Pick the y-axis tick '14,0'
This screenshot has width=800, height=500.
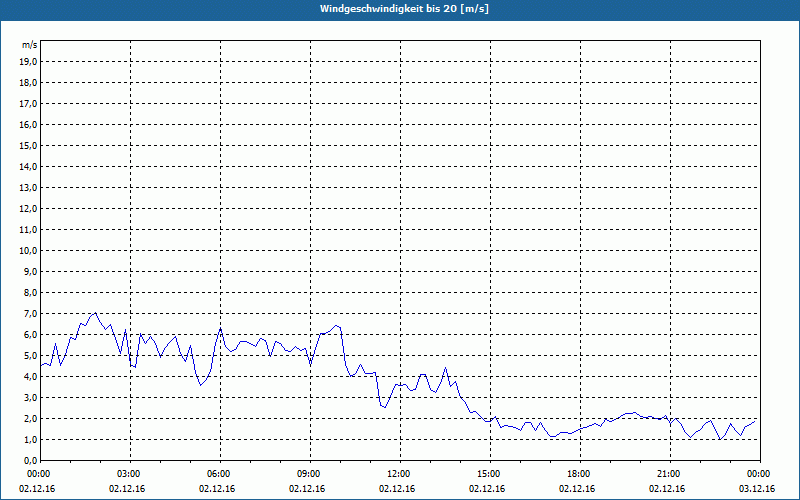28,166
